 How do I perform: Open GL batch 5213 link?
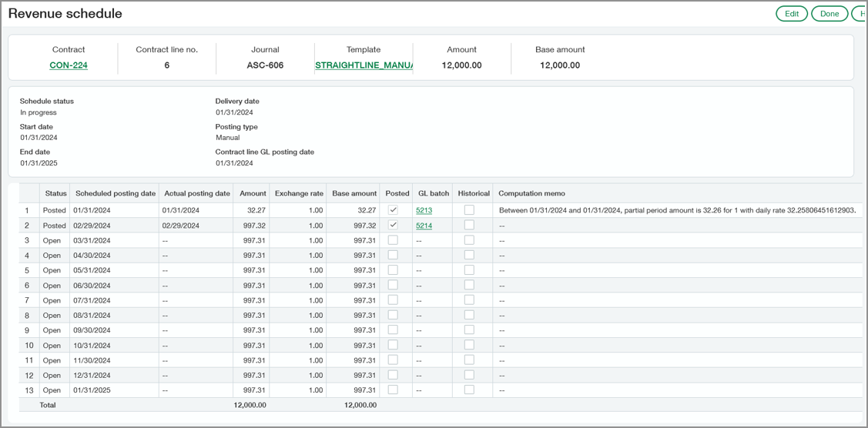pos(424,210)
